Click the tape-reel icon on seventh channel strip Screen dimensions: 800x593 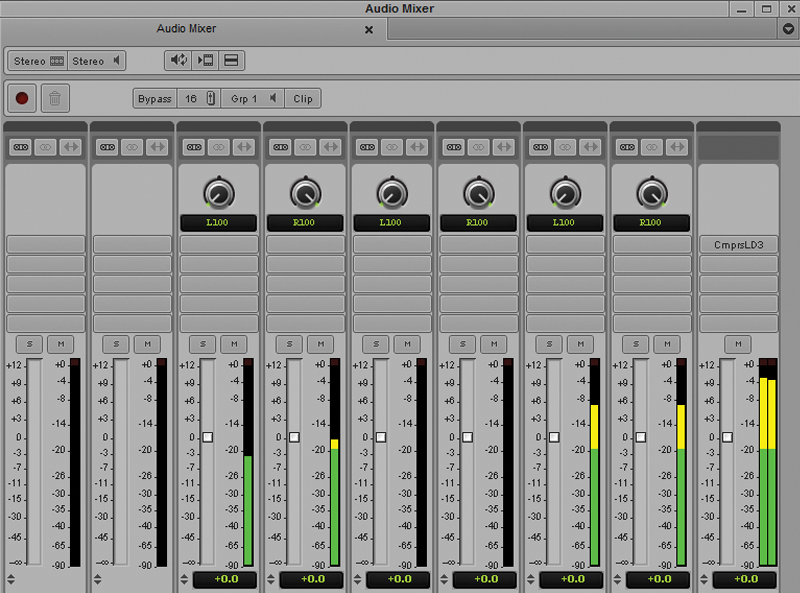tap(540, 147)
